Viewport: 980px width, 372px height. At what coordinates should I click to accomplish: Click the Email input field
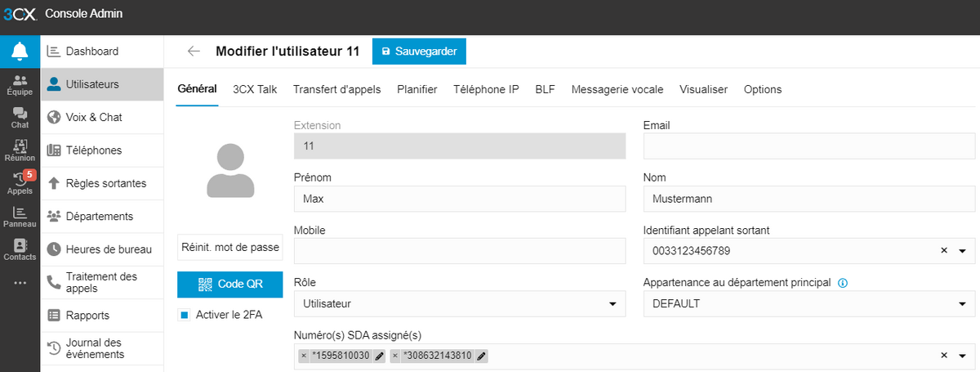(x=808, y=146)
